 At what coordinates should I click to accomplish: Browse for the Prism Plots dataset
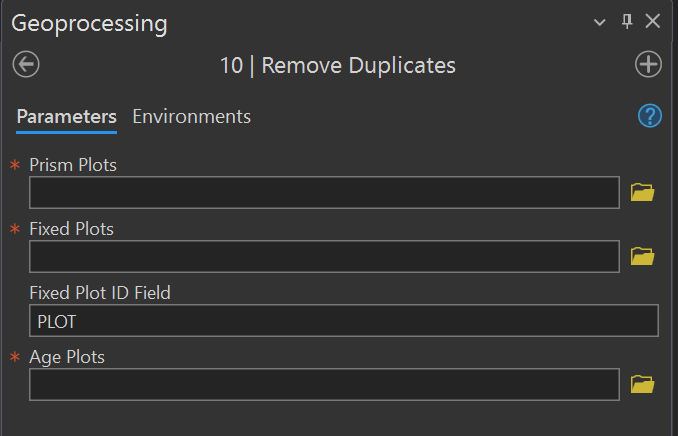pos(642,192)
